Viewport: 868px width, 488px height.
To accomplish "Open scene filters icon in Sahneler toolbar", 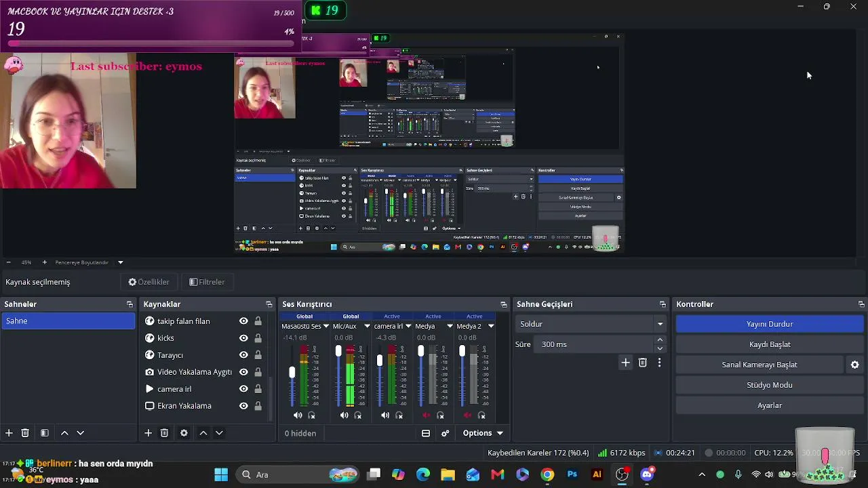I will click(44, 433).
